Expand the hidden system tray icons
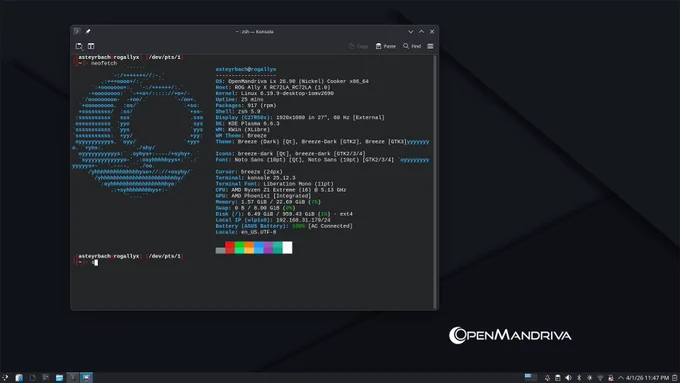This screenshot has height=383, width=680. pyautogui.click(x=621, y=378)
